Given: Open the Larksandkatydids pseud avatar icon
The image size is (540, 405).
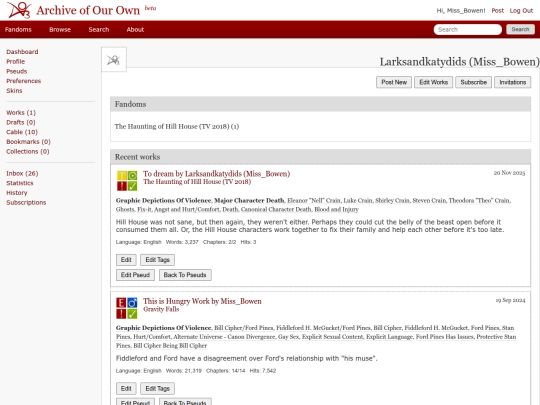Looking at the screenshot, I should [114, 60].
